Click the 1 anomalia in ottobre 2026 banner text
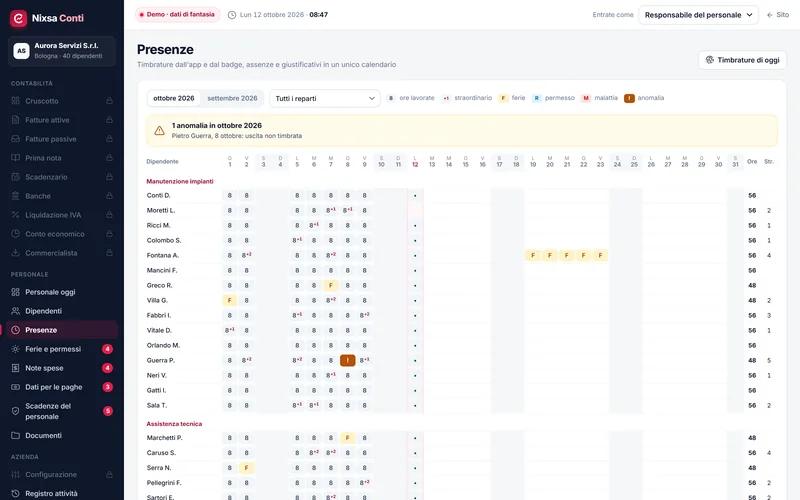Screen dimensions: 800x500 point(217,126)
